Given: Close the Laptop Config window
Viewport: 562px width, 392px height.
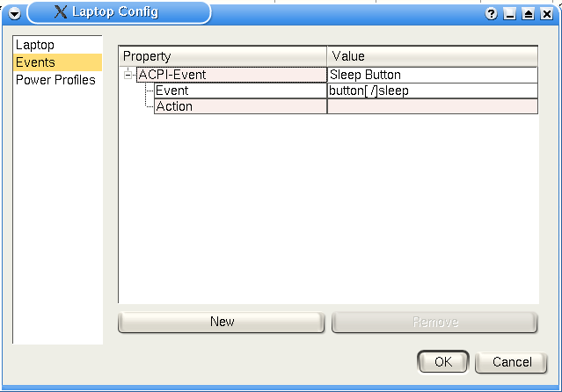Looking at the screenshot, I should 546,14.
